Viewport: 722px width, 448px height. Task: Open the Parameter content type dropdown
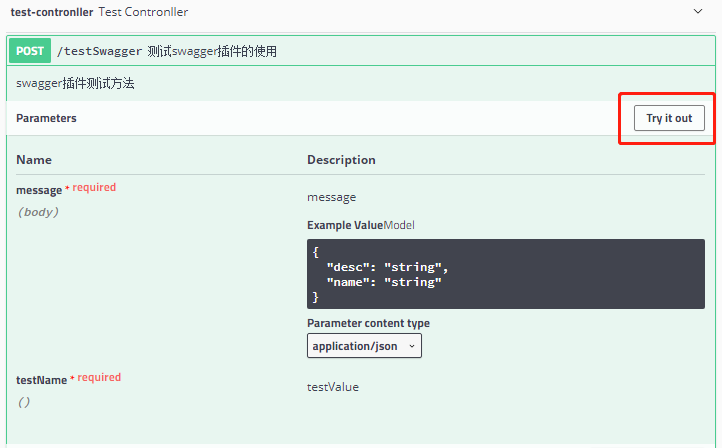[x=364, y=346]
